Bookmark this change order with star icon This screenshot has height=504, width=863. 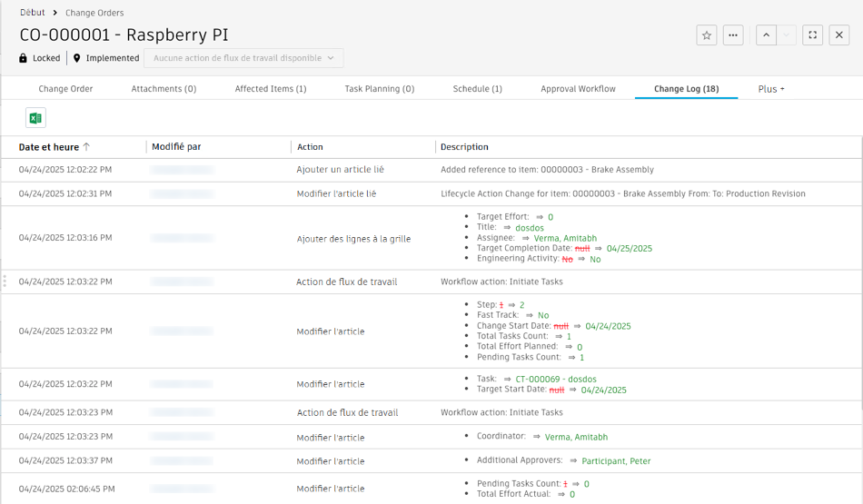707,35
